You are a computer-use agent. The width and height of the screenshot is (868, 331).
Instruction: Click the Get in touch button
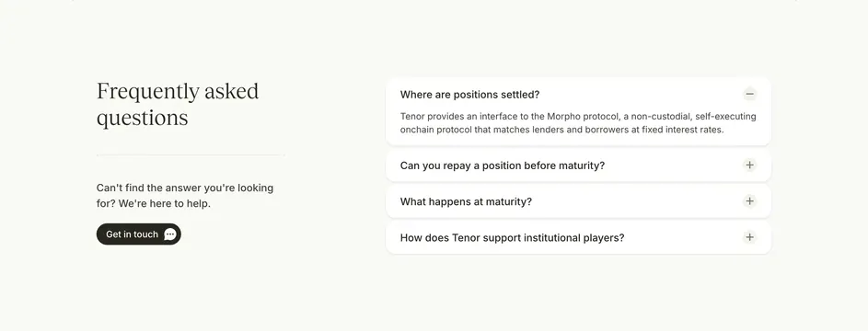pyautogui.click(x=138, y=234)
